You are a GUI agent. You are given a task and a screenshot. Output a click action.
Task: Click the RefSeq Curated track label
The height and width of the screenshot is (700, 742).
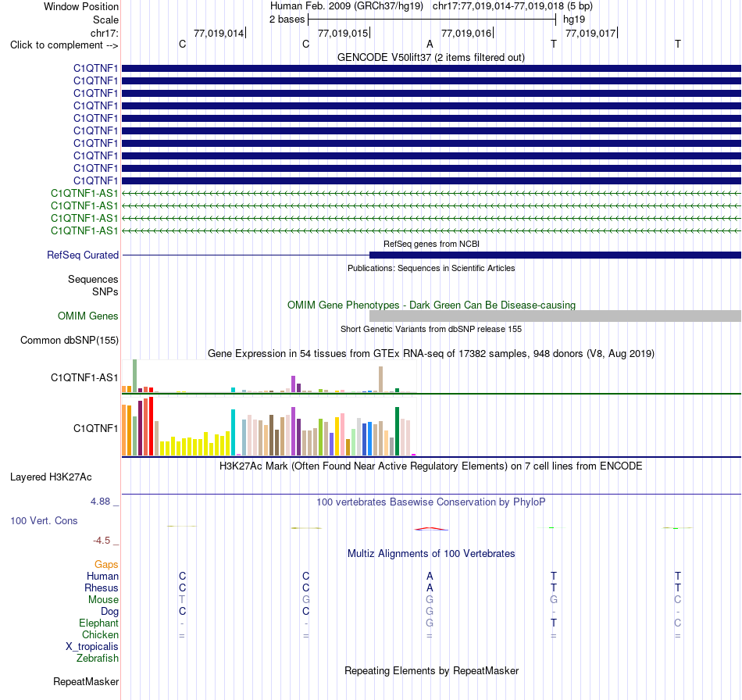[83, 255]
